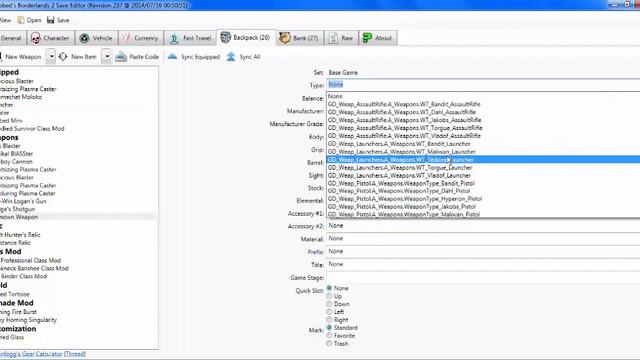
Task: Click the Bank tab icon
Action: [284, 38]
